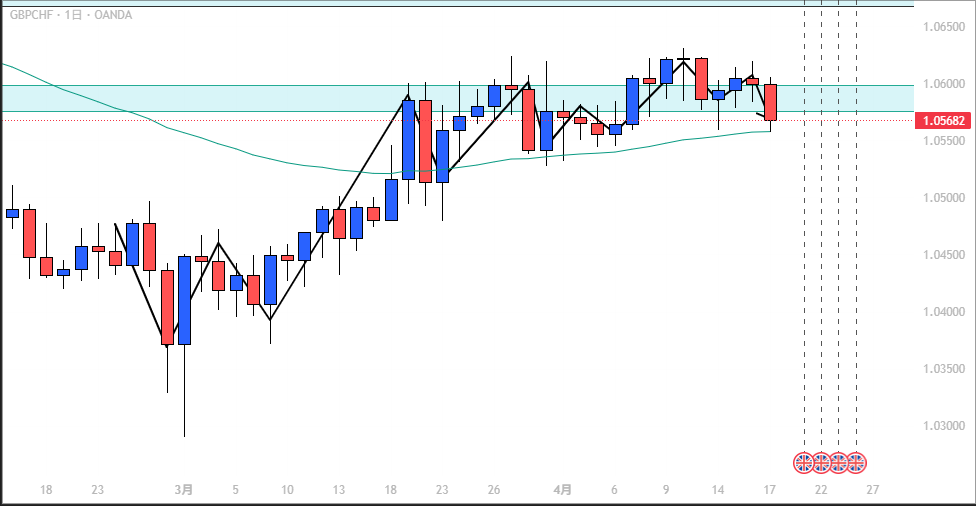Viewport: 976px width, 506px height.
Task: Click the 3月 date axis label
Action: click(184, 490)
